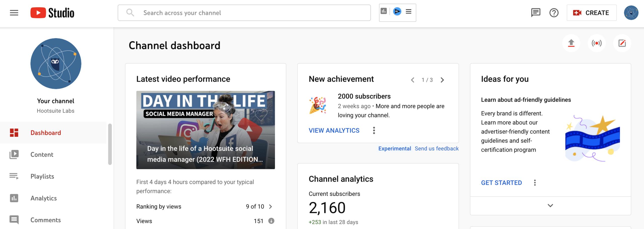Open the Hootsuite Labs channel avatar
Viewport: 644px width, 229px height.
click(56, 64)
